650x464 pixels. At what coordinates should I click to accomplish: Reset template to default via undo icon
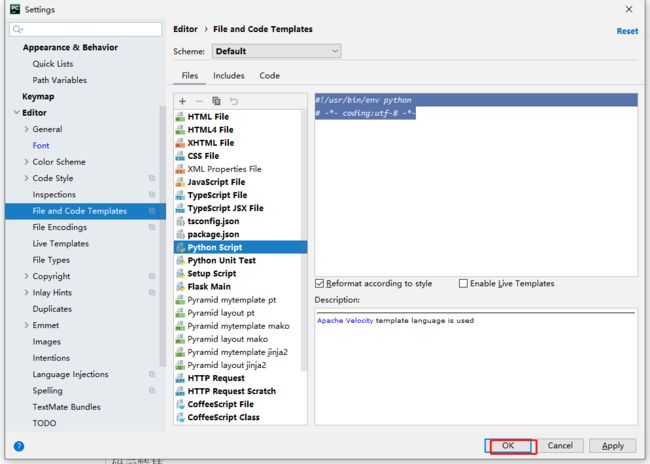pos(234,101)
